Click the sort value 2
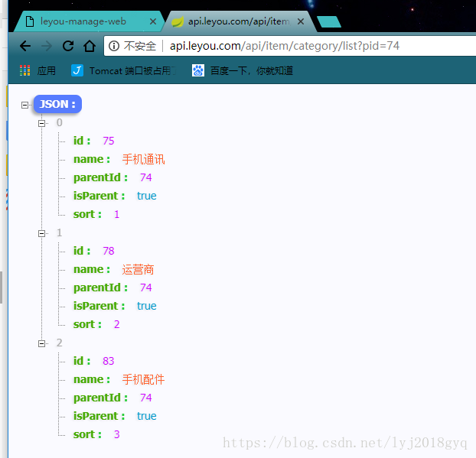The width and height of the screenshot is (476, 458). [117, 324]
